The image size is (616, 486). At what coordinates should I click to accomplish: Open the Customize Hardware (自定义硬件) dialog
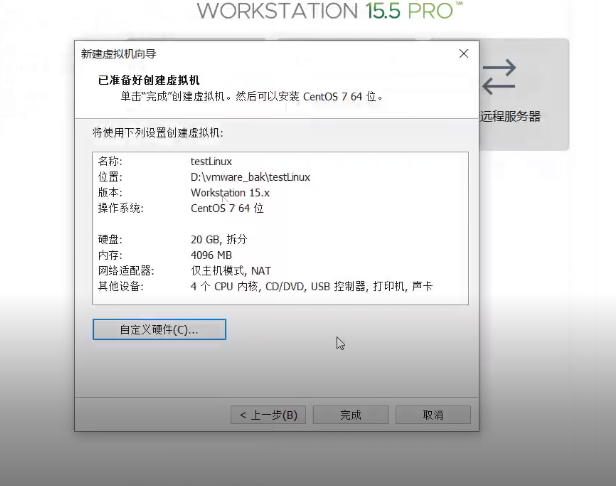point(159,329)
